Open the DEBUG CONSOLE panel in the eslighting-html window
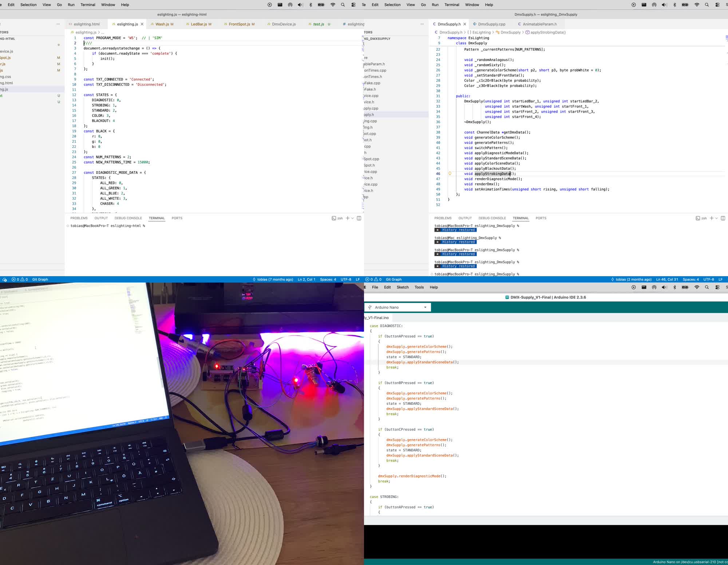This screenshot has height=565, width=728. pyautogui.click(x=128, y=218)
